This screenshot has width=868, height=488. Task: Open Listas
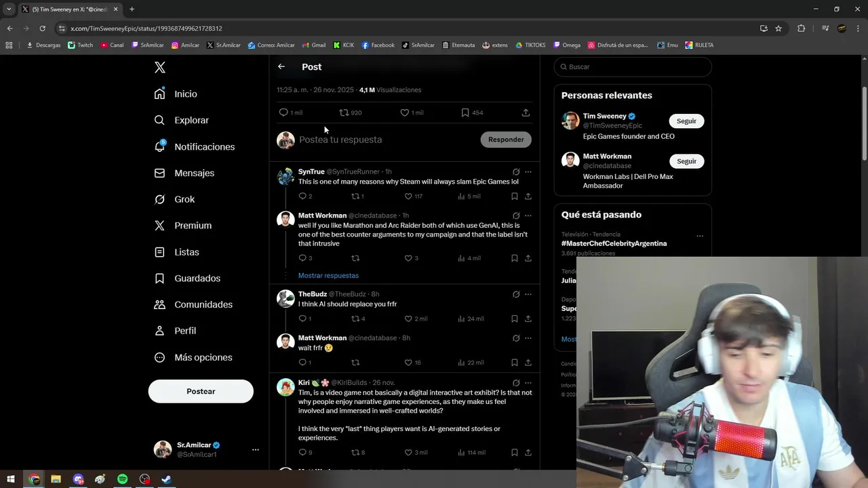pos(176,252)
